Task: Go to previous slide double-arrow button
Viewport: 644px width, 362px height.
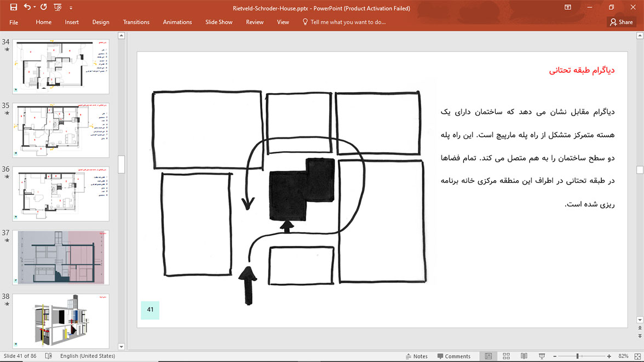Action: point(640,328)
